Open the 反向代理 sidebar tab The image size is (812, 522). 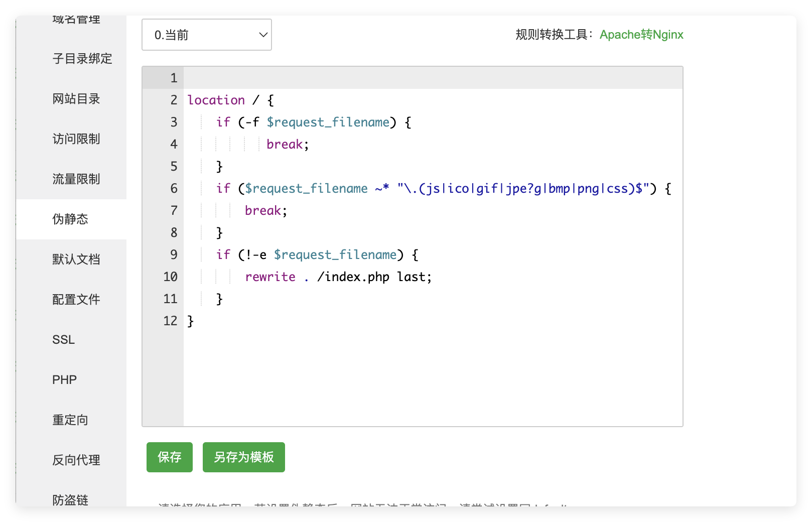tap(71, 460)
